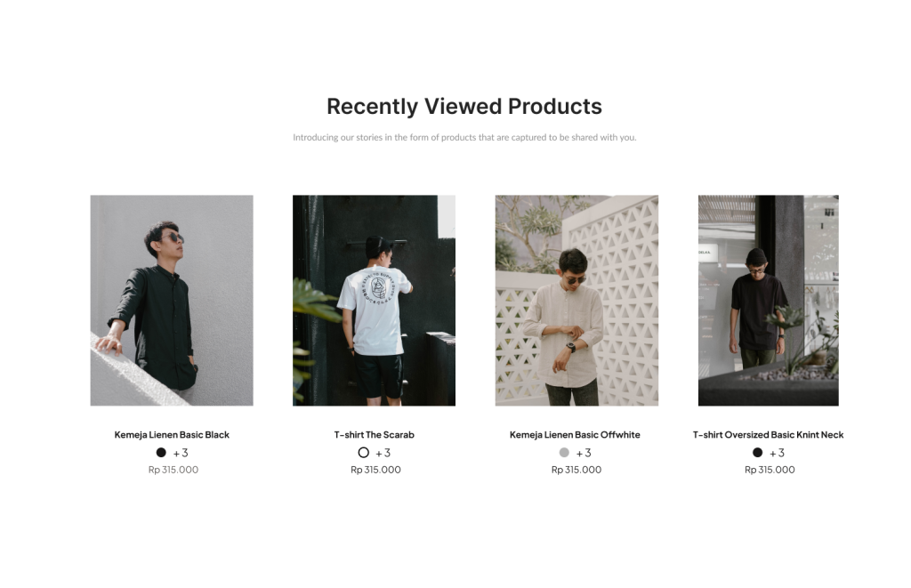Click Rp 315.000 price under T-shirt The Scarab
Image resolution: width=911 pixels, height=588 pixels.
point(375,470)
